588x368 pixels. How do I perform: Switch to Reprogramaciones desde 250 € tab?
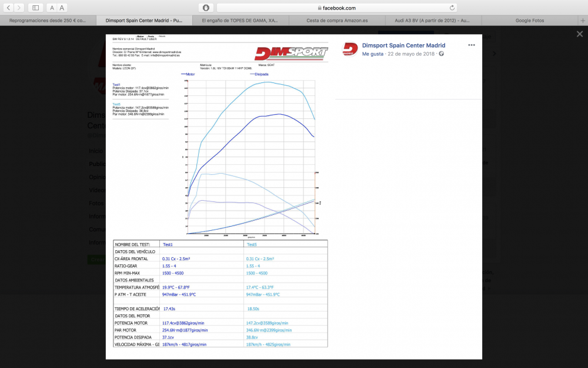[x=48, y=20]
